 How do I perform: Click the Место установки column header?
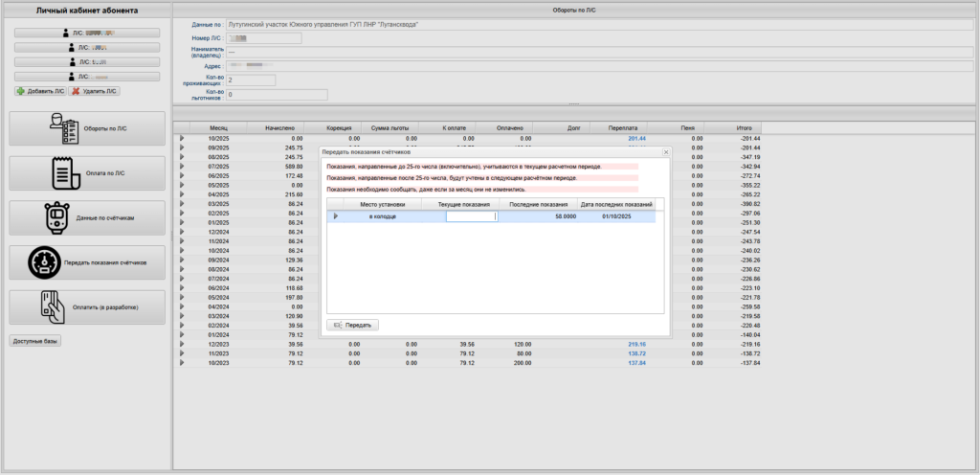click(383, 204)
